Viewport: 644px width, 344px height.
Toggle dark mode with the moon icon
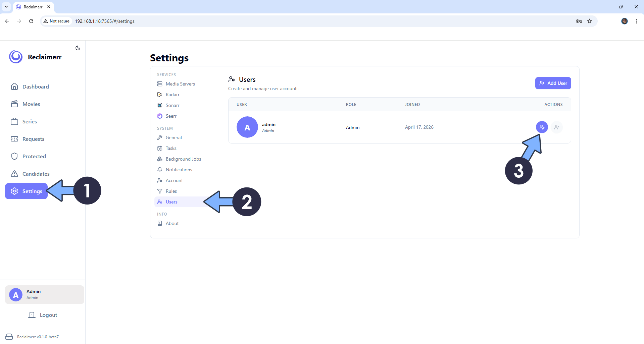pyautogui.click(x=78, y=48)
